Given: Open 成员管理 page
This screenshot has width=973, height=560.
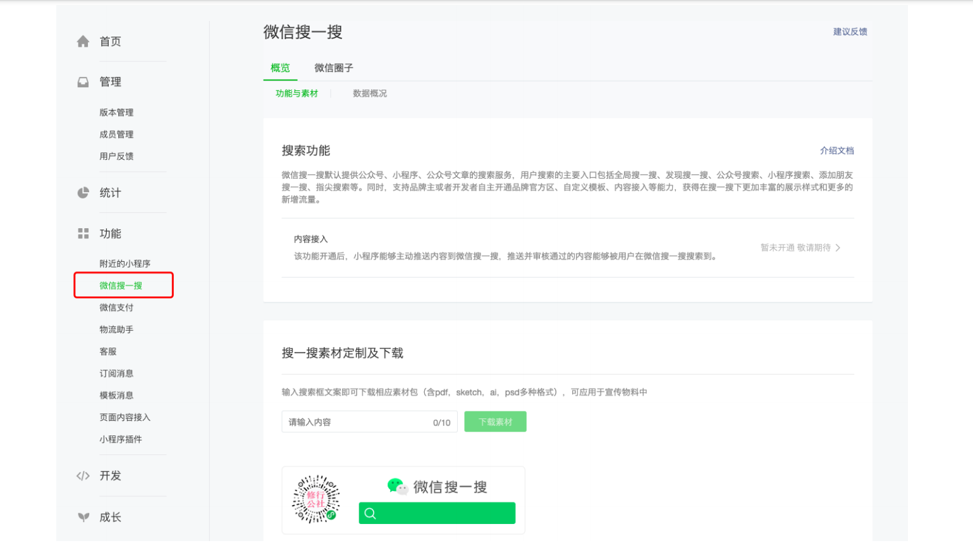Looking at the screenshot, I should (116, 135).
